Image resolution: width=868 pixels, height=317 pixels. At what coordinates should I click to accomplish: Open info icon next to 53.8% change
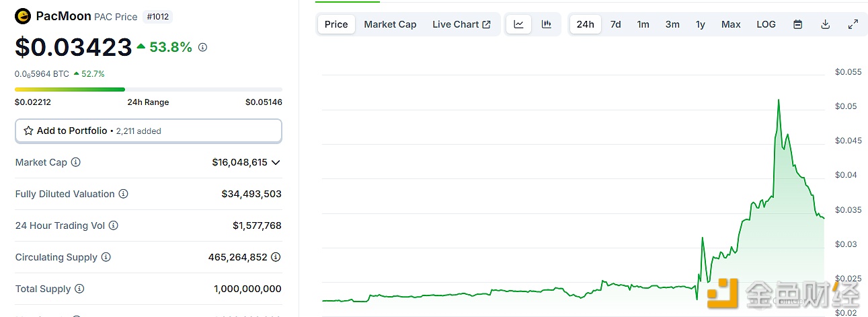(x=203, y=47)
